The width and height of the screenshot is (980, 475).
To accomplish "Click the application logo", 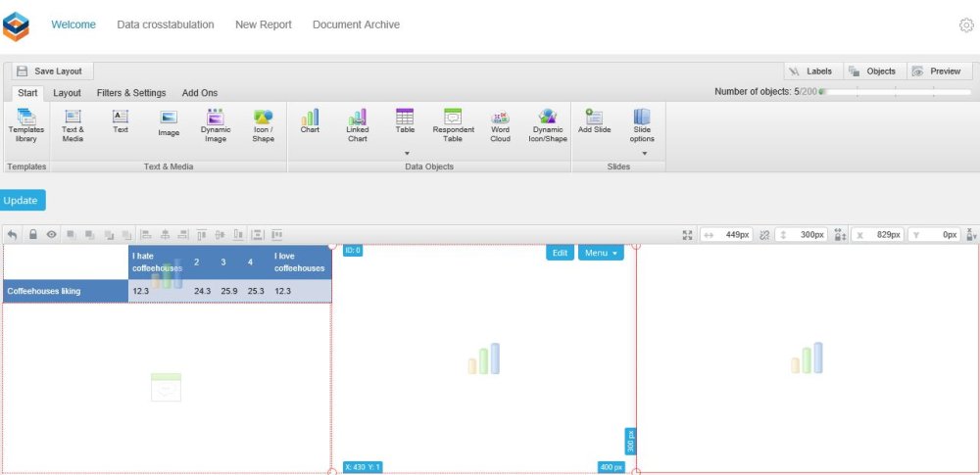I will click(16, 26).
